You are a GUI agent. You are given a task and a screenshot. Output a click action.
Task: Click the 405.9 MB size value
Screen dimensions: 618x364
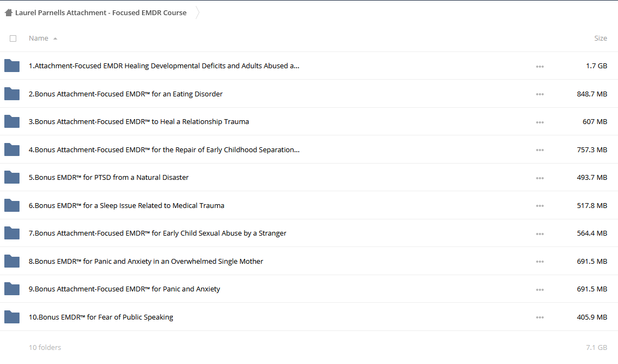(x=592, y=317)
